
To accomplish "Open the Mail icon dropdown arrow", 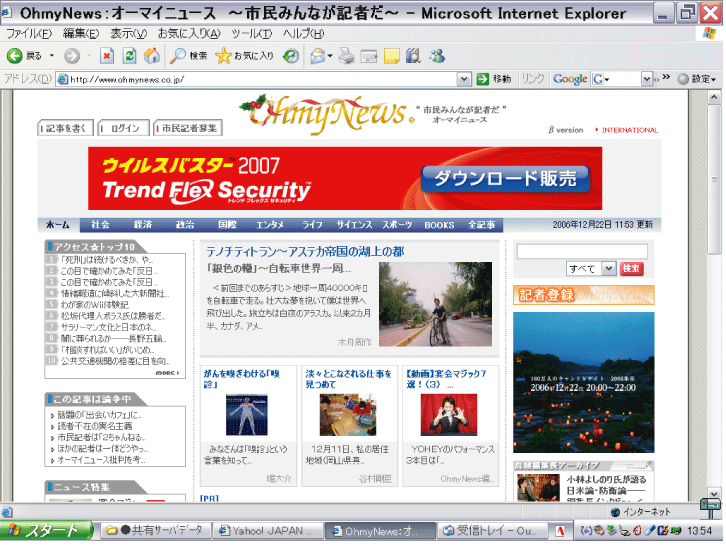I will pyautogui.click(x=330, y=56).
